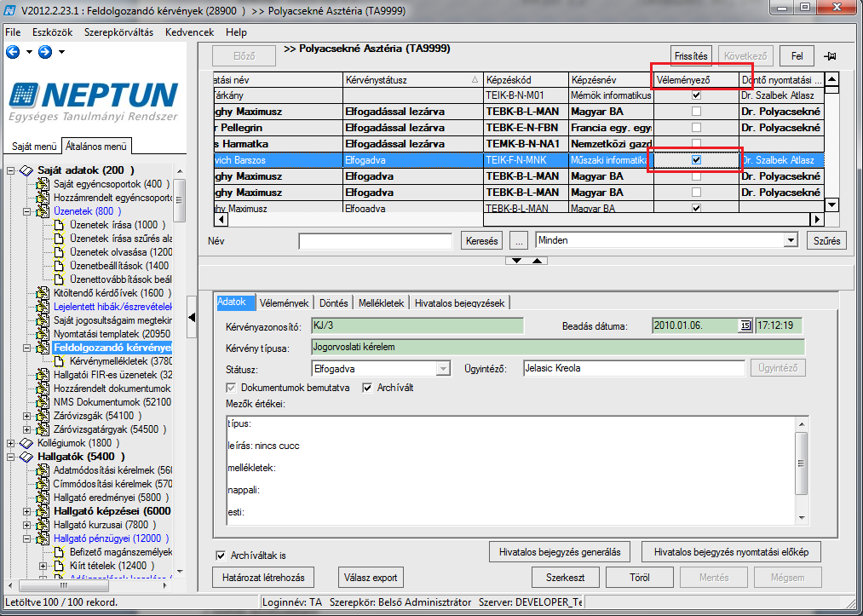Toggle the Archívált checkbox
The image size is (863, 616).
pyautogui.click(x=368, y=389)
